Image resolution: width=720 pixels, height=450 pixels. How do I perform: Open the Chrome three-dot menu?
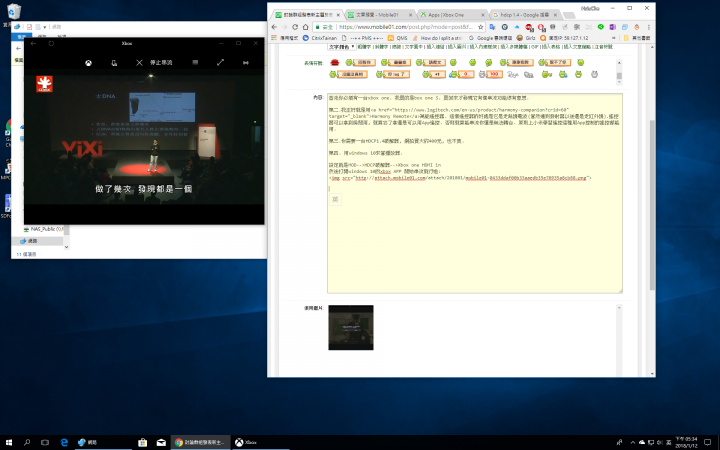648,27
